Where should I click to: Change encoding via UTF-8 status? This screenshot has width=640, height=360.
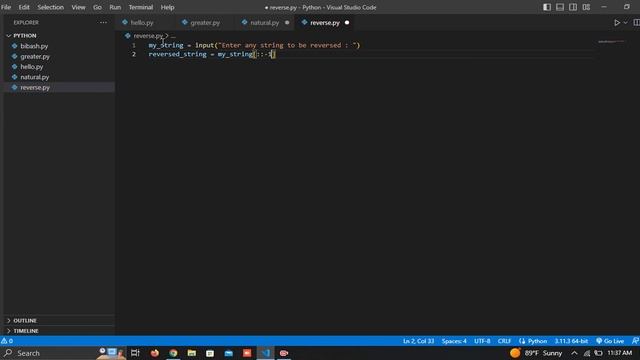(482, 341)
